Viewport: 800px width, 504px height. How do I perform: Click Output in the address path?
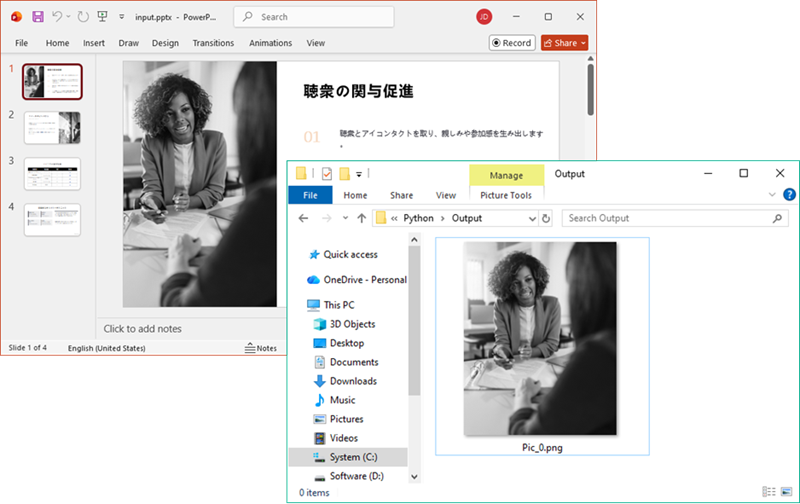pyautogui.click(x=466, y=218)
